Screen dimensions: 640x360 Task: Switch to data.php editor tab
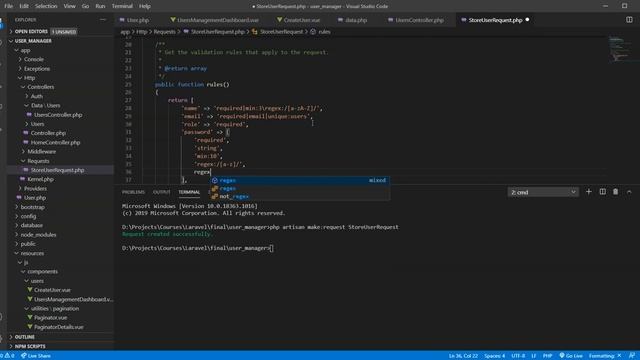[x=356, y=20]
